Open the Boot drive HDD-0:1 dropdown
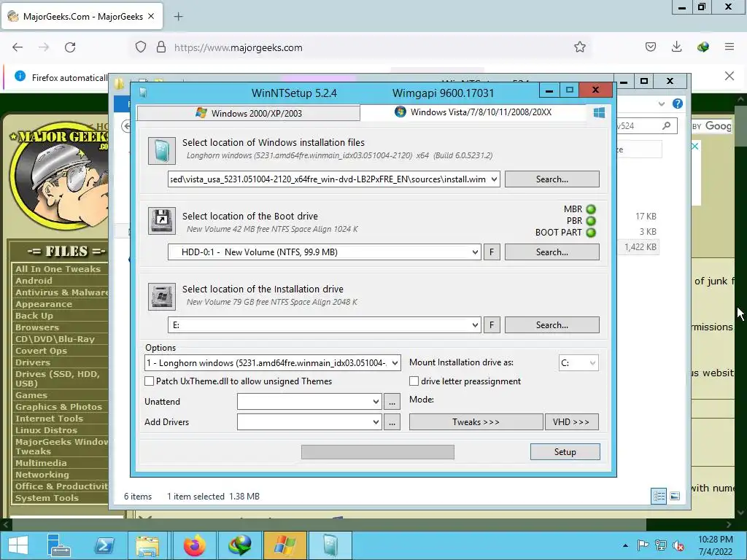 [x=474, y=252]
